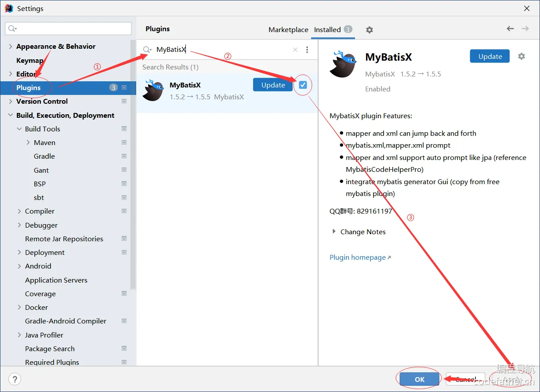This screenshot has height=392, width=540.
Task: Expand the Android node
Action: pyautogui.click(x=19, y=266)
